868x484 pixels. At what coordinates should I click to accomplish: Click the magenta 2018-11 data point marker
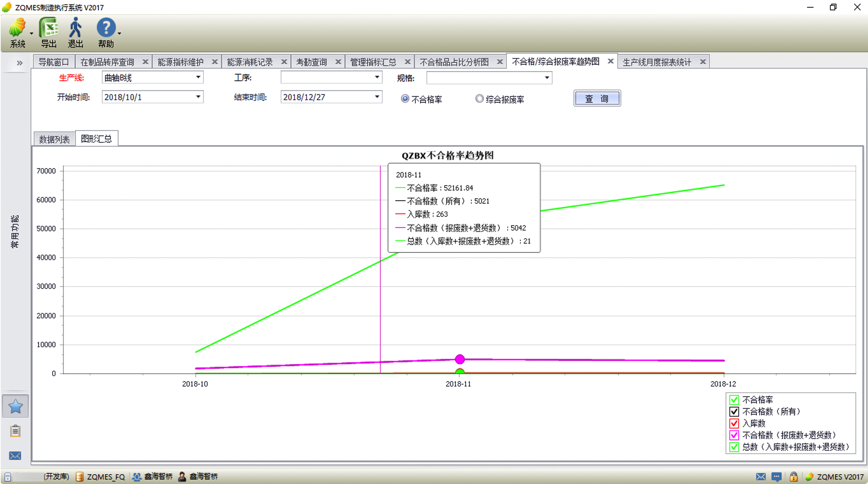459,359
